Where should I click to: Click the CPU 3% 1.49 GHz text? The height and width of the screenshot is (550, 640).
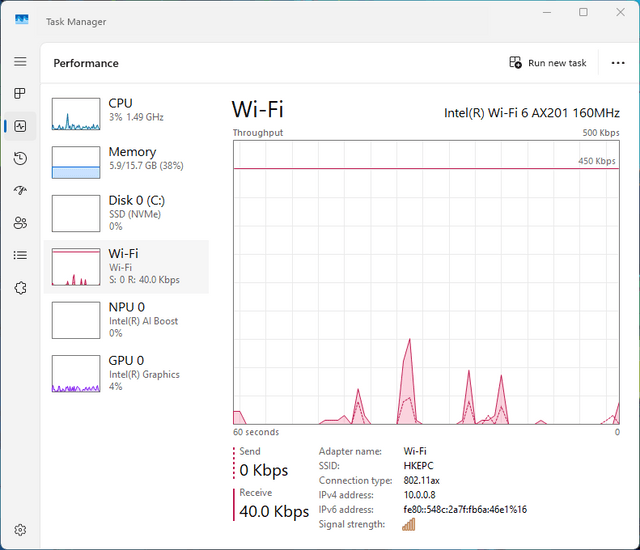(x=136, y=117)
